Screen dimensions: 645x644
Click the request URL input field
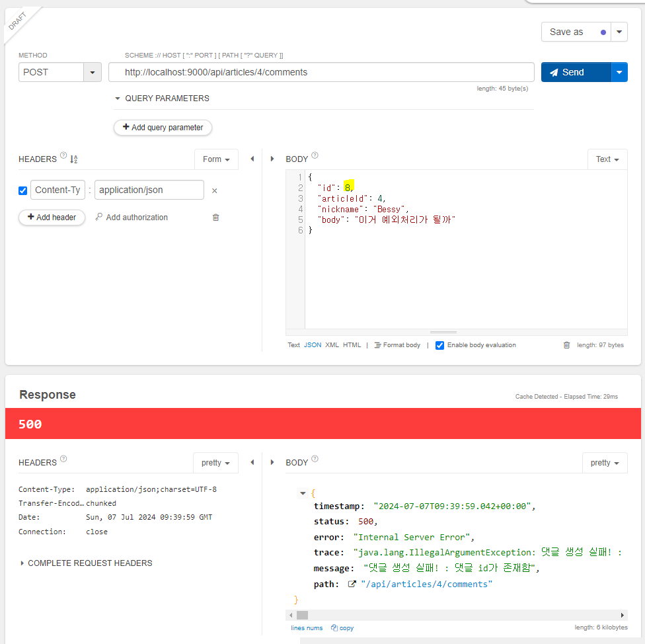321,73
